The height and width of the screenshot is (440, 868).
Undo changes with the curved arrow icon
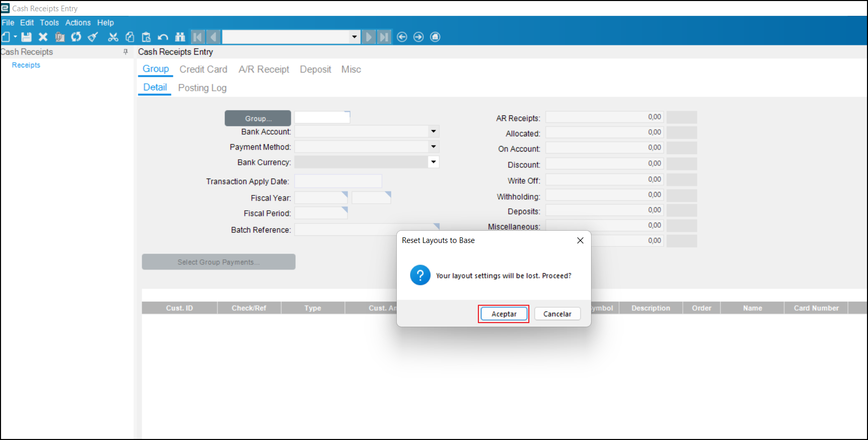point(163,37)
